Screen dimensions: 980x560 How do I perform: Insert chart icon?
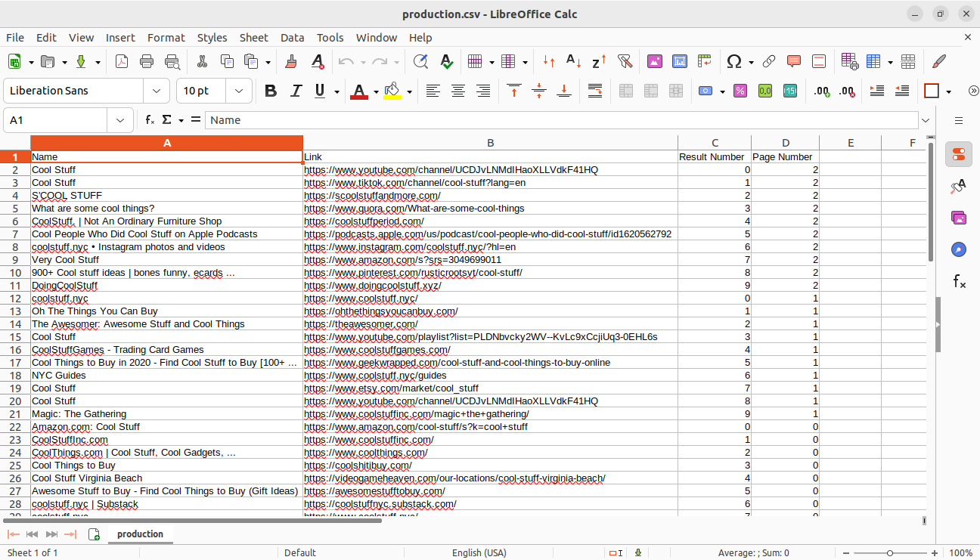(680, 62)
